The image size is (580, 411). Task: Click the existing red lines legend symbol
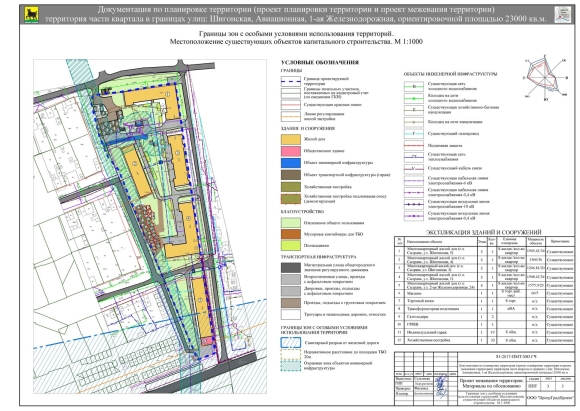pyautogui.click(x=290, y=105)
